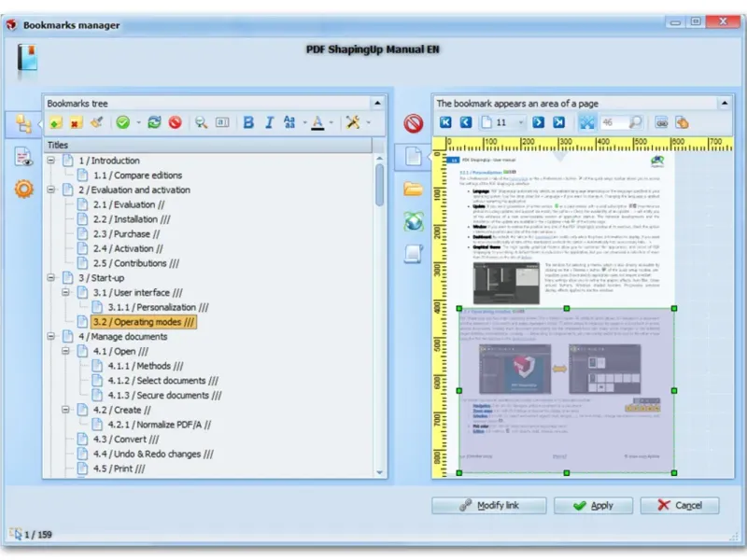The height and width of the screenshot is (560, 747).
Task: Click the red stop icon in the bookmarks toolbar
Action: [176, 123]
